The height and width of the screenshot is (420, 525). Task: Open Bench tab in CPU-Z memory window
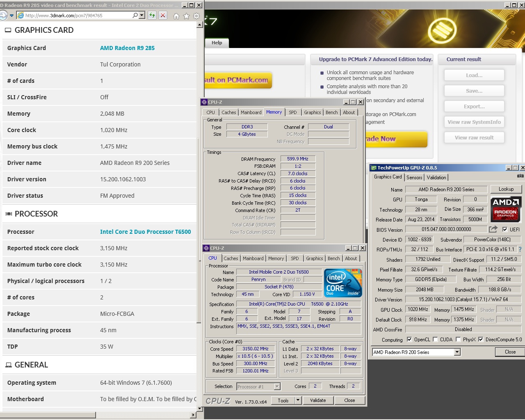[x=332, y=112]
